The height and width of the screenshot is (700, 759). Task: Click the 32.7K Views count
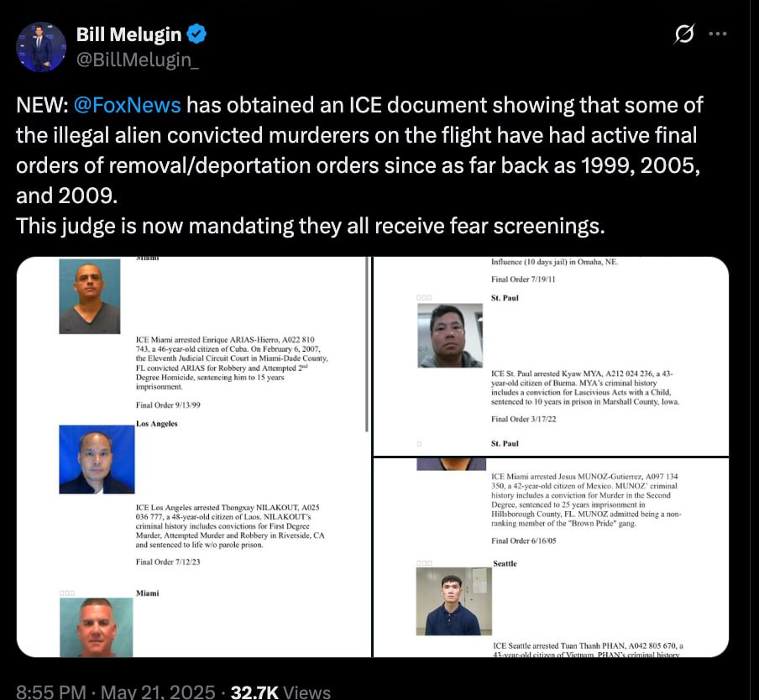[280, 692]
